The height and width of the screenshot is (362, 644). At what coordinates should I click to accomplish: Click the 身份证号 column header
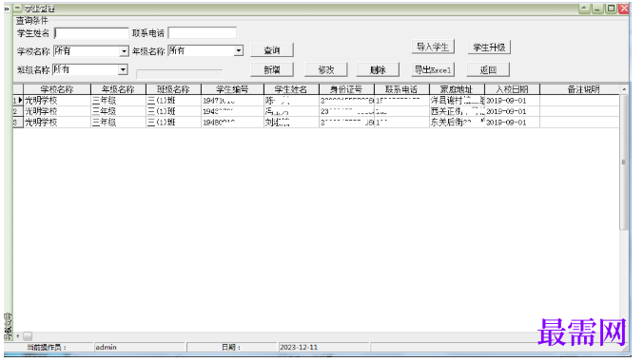point(346,89)
